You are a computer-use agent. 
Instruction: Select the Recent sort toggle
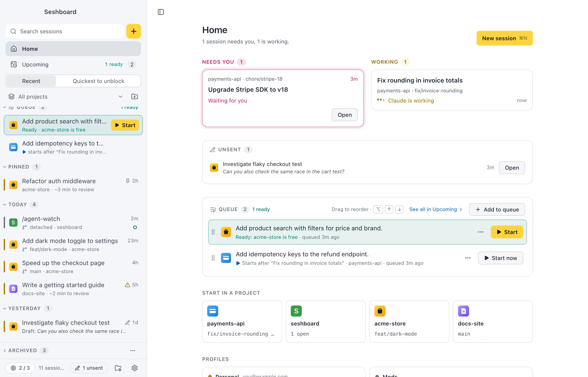point(31,81)
